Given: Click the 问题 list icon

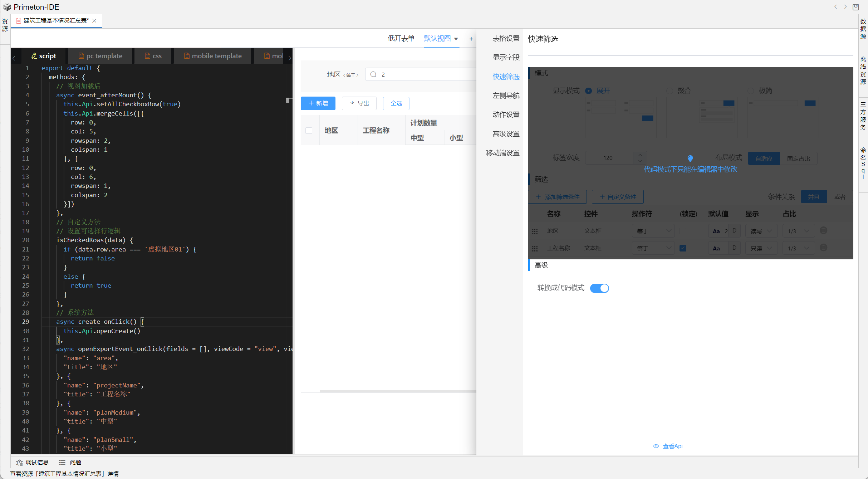Looking at the screenshot, I should click(x=62, y=463).
